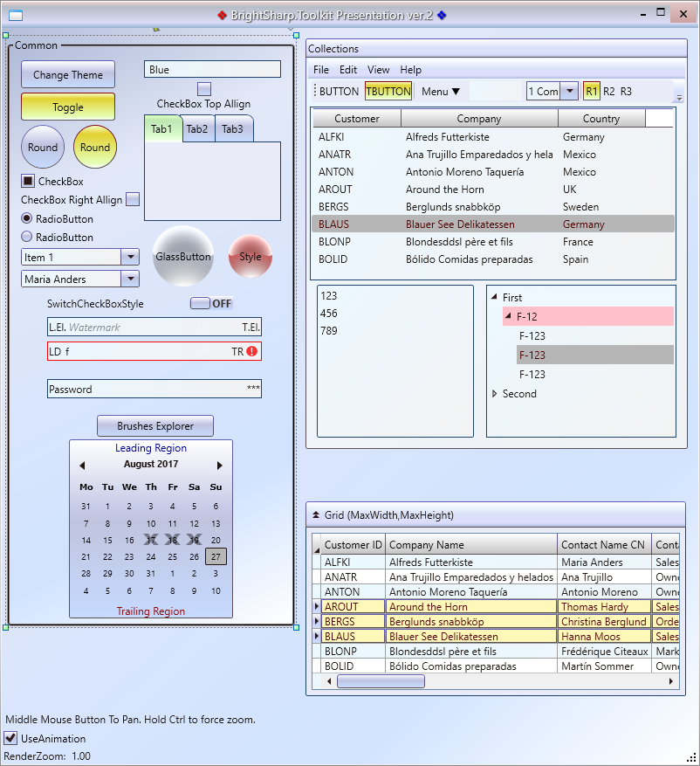Open the Maria Anders dropdown
This screenshot has height=766, width=700.
(x=129, y=279)
